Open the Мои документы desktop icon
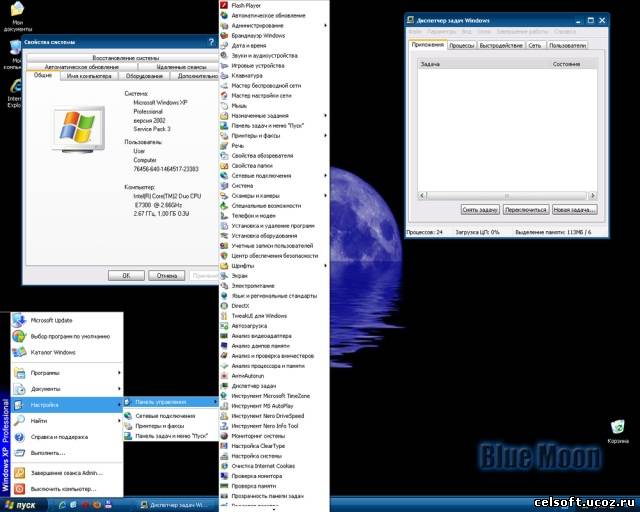 point(17,9)
